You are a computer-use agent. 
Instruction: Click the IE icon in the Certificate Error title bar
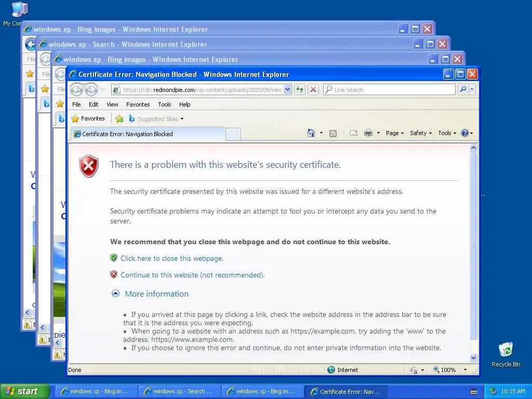click(73, 74)
